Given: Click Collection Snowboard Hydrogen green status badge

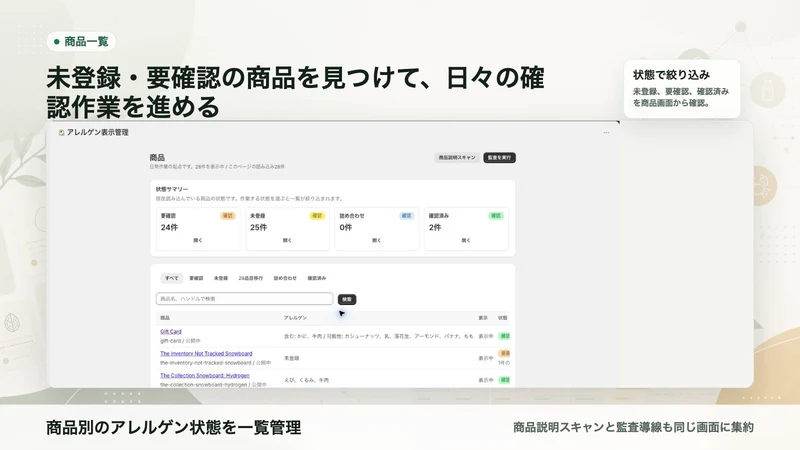Looking at the screenshot, I should coord(505,380).
